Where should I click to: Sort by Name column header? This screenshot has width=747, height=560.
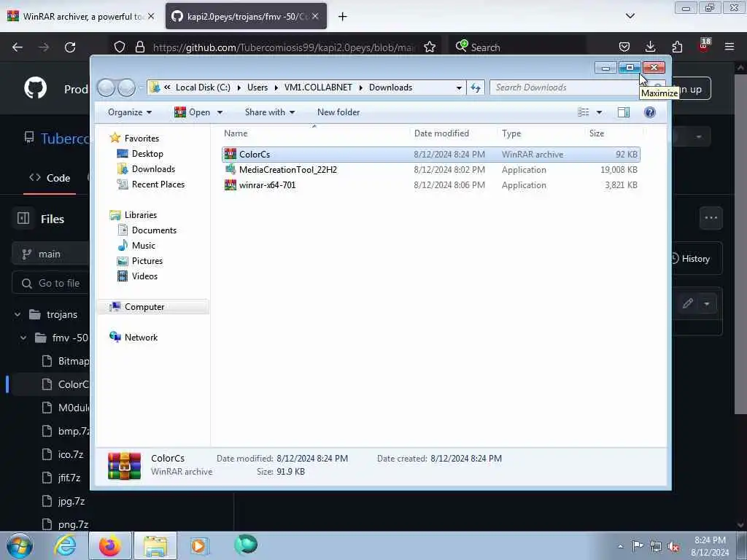(314, 133)
